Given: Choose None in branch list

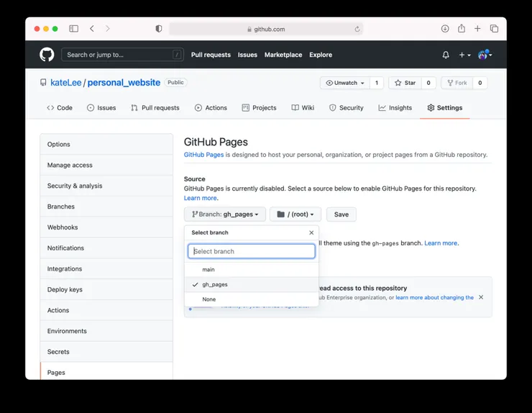Looking at the screenshot, I should [209, 299].
